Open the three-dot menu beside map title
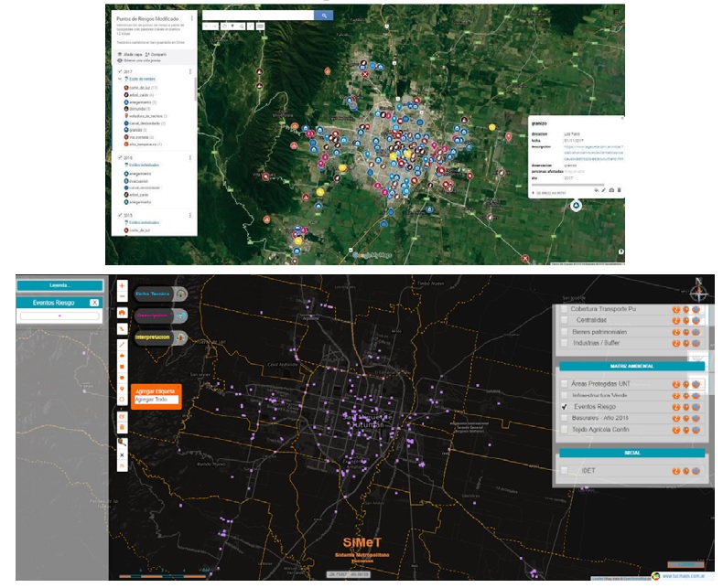723x588 pixels. (x=191, y=17)
